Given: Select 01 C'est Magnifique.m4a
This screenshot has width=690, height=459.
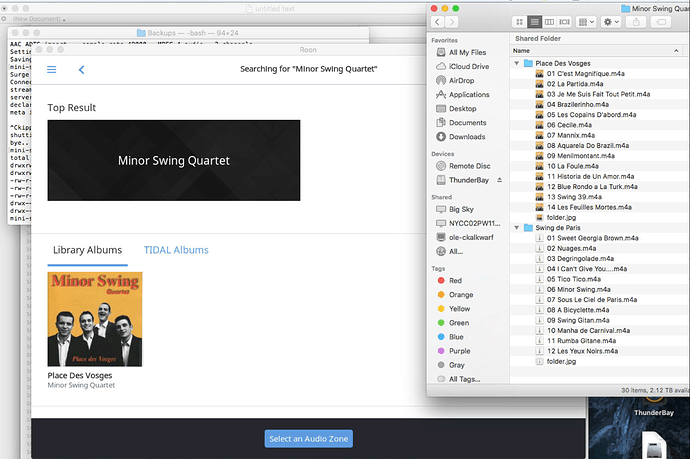Looking at the screenshot, I should coord(600,73).
